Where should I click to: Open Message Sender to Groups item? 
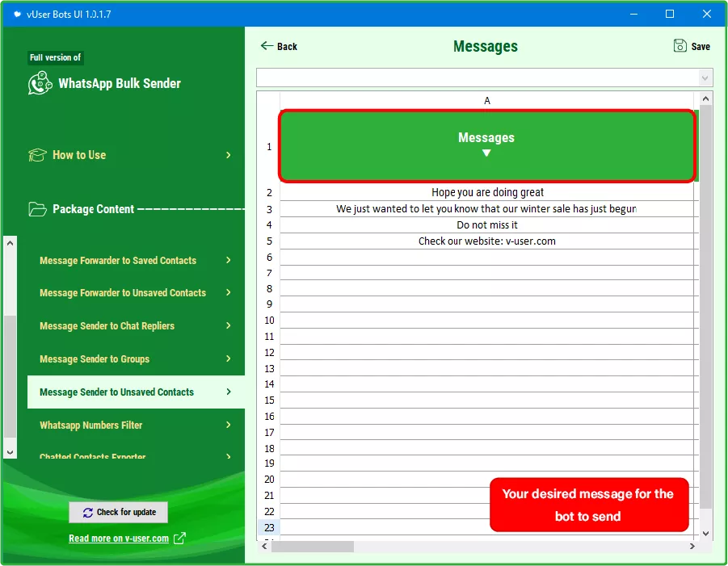[x=95, y=359]
